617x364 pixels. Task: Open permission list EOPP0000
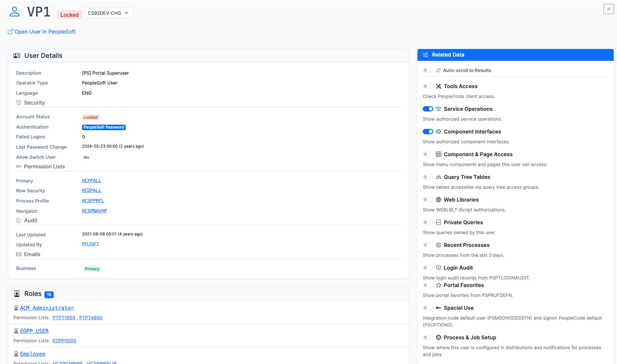pos(65,341)
